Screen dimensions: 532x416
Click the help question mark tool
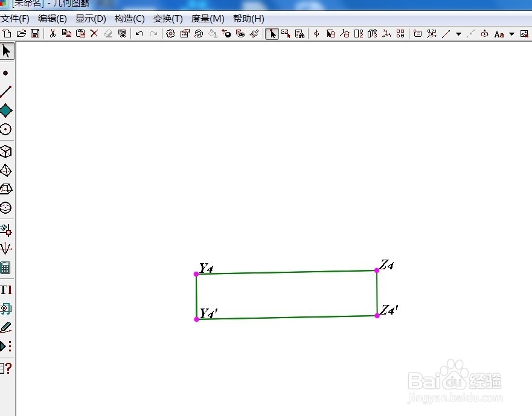[x=6, y=368]
